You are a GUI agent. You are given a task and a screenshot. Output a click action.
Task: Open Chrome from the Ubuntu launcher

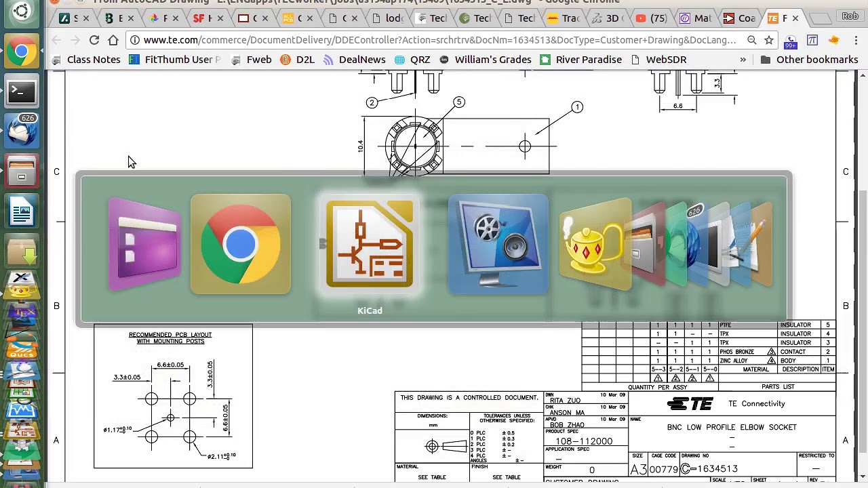pyautogui.click(x=22, y=52)
